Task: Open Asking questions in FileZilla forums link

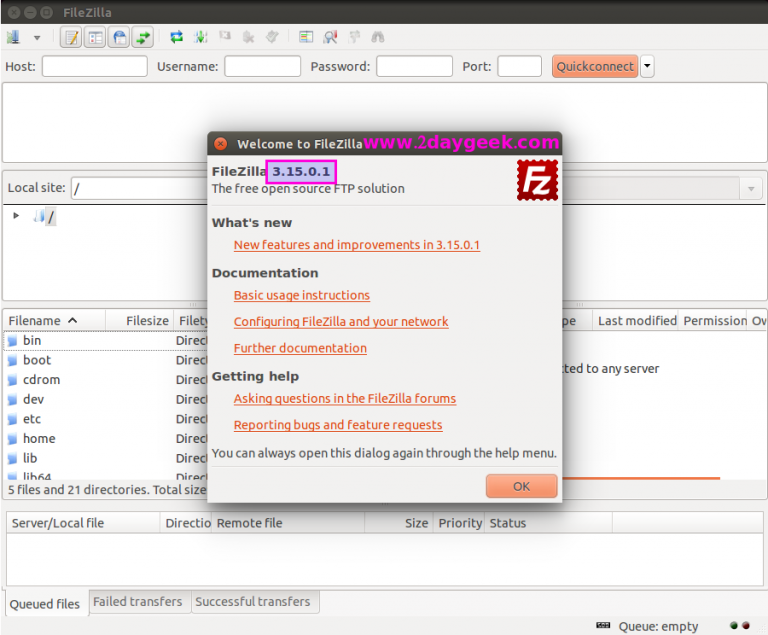Action: [x=345, y=399]
